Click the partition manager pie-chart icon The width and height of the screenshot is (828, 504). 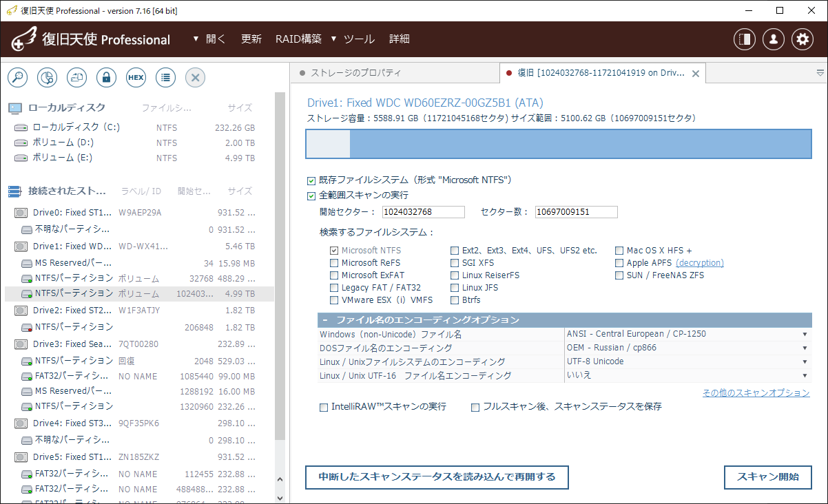click(x=47, y=77)
